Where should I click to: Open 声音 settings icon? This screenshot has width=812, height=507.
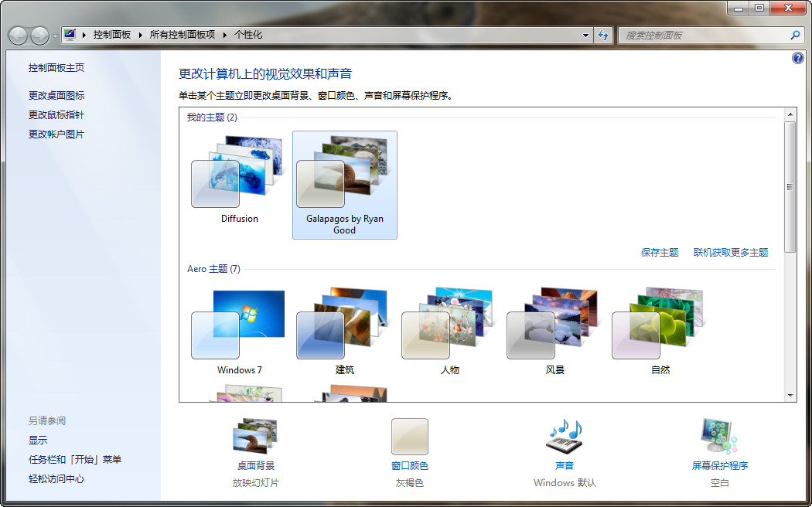coord(565,437)
